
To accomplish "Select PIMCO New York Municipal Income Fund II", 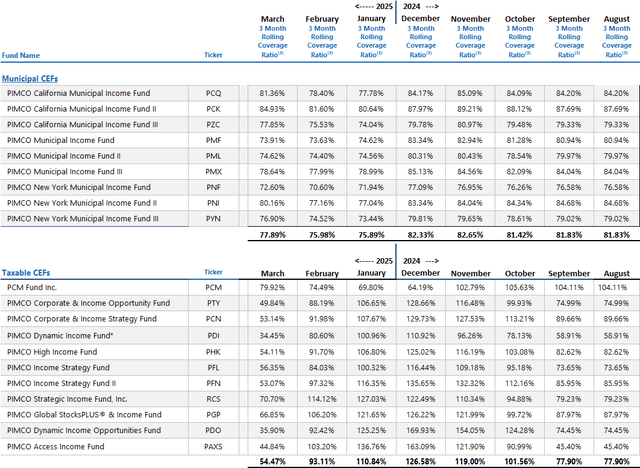I will (82, 203).
